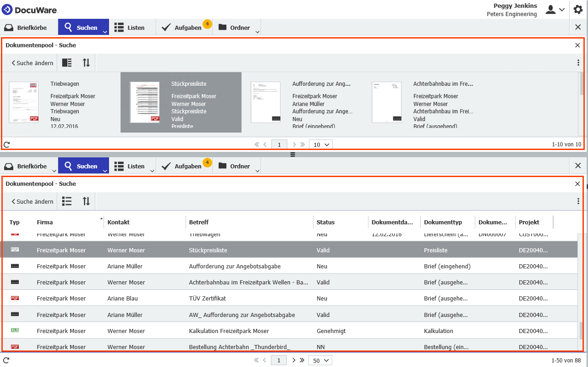The image size is (588, 367).
Task: Open Peggy Jenkins user account menu
Action: pyautogui.click(x=555, y=10)
